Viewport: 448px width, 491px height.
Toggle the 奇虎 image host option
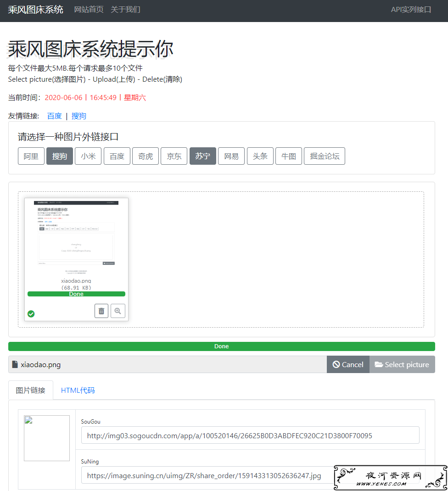coord(146,156)
